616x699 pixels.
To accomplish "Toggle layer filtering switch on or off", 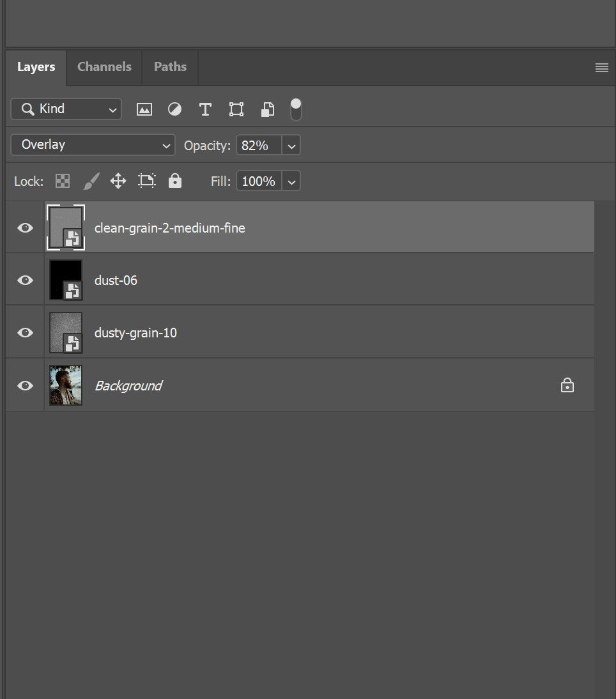I will tap(296, 109).
